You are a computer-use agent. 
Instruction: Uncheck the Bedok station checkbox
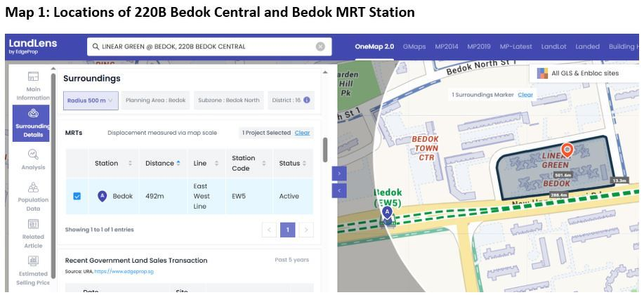[x=77, y=196]
